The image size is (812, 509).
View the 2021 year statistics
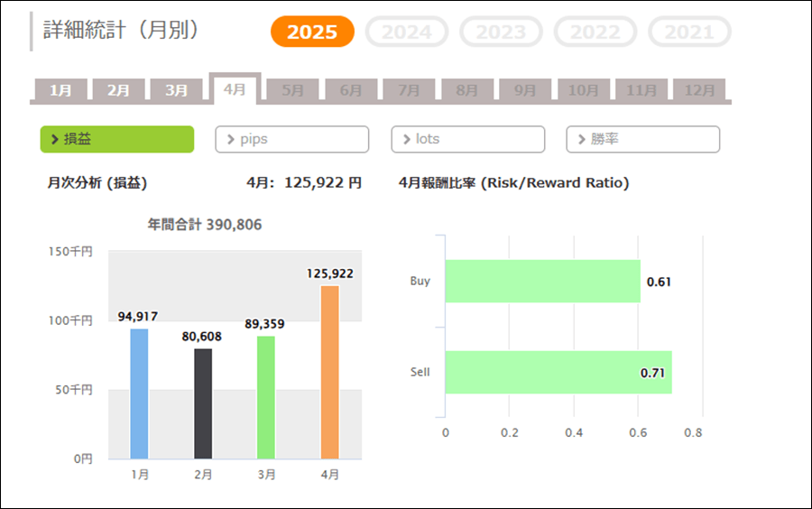click(689, 32)
